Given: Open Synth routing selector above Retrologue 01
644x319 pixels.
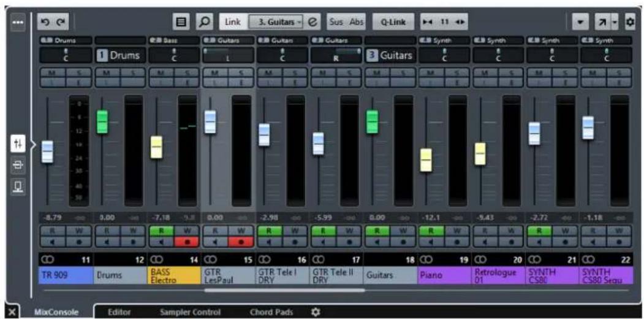Looking at the screenshot, I should tap(498, 40).
